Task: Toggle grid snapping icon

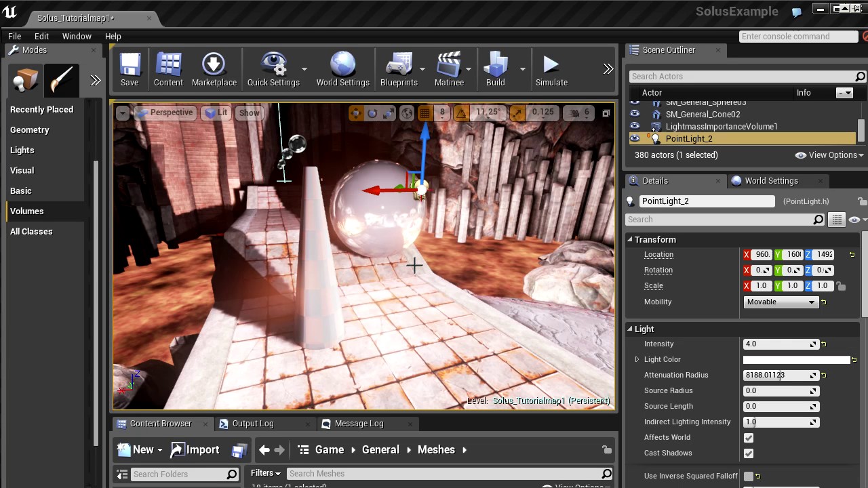Action: pyautogui.click(x=425, y=113)
